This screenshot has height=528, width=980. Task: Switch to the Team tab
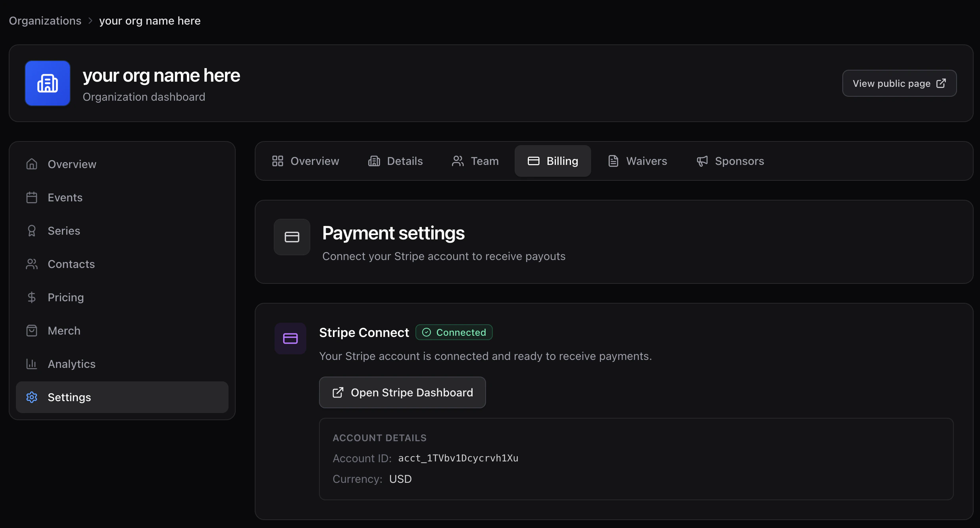[x=475, y=161]
